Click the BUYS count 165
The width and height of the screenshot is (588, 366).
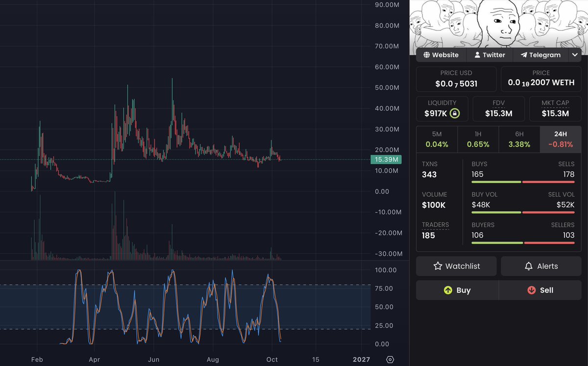click(477, 174)
